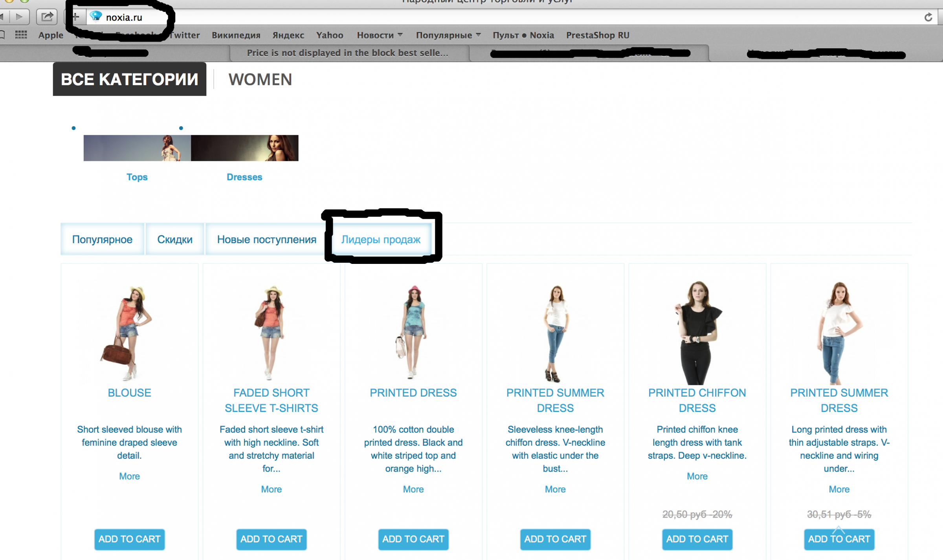The width and height of the screenshot is (943, 560).
Task: Open the Top Sites grid icon
Action: click(x=21, y=35)
